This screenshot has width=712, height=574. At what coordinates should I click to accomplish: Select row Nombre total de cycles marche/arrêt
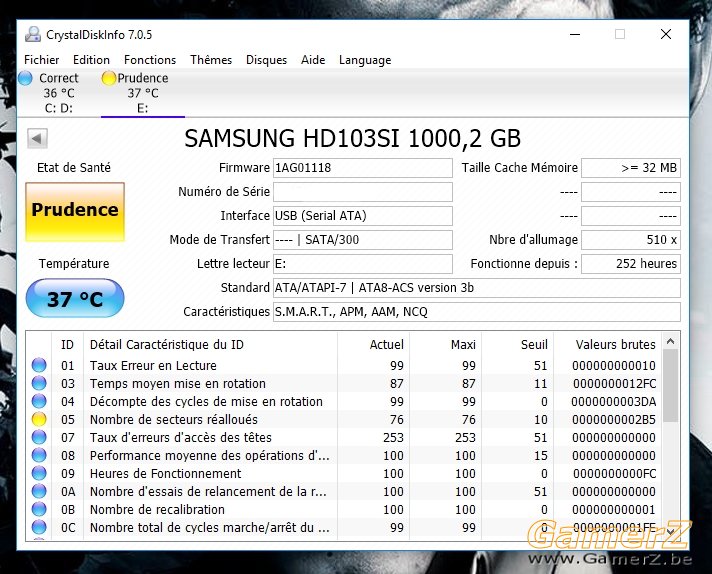pyautogui.click(x=344, y=527)
